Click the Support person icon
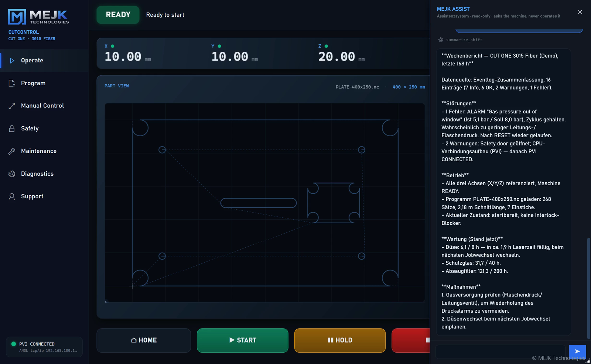 pos(12,196)
